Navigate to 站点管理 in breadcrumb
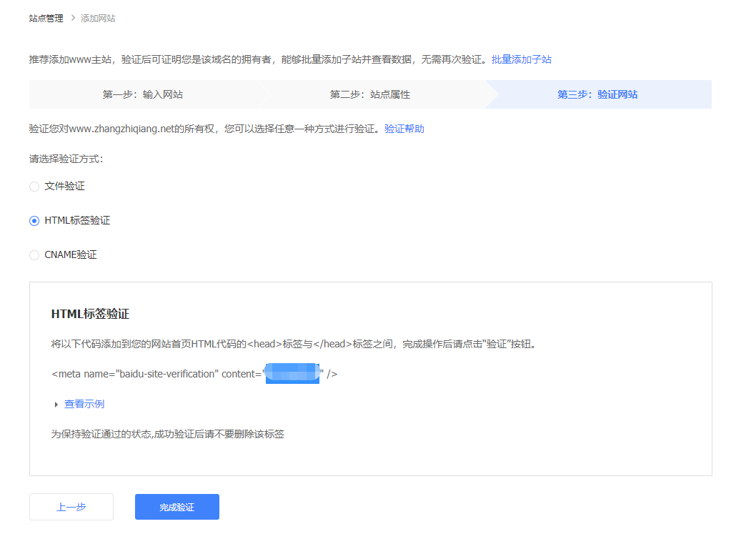 46,18
